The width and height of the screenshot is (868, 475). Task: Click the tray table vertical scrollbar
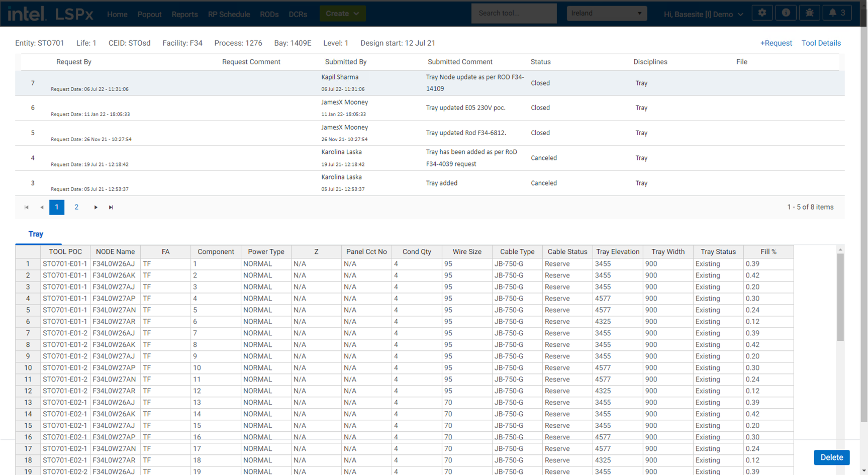840,298
